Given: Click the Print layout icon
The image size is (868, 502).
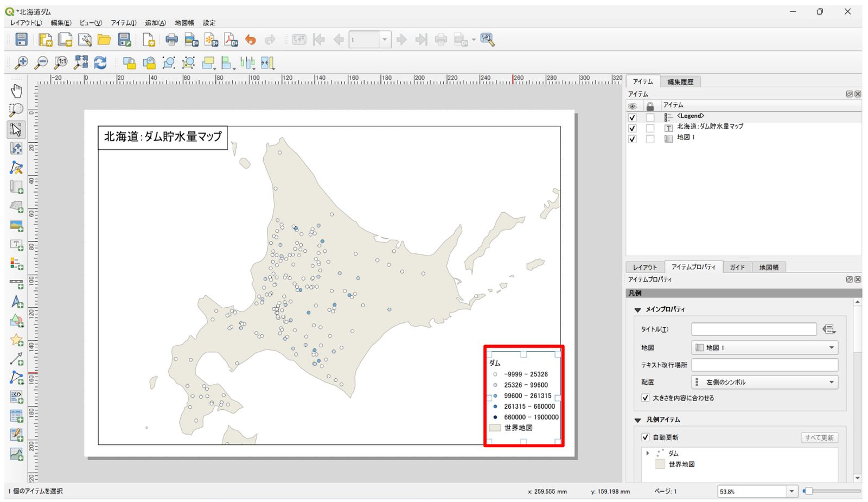Looking at the screenshot, I should click(x=171, y=39).
